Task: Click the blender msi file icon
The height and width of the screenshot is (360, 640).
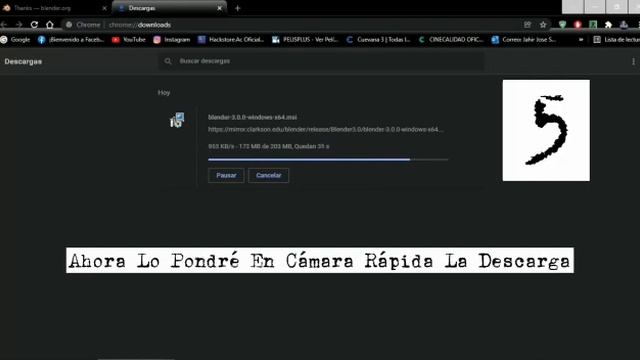Action: (177, 120)
